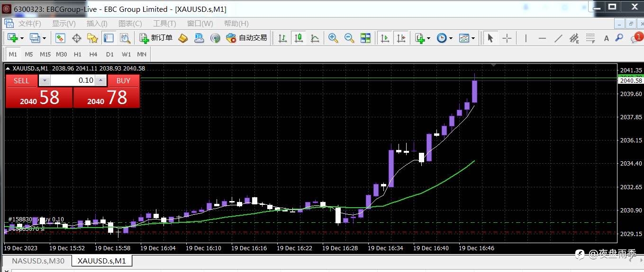This screenshot has height=272, width=644.
Task: Select the trendline drawing tool
Action: click(x=558, y=38)
